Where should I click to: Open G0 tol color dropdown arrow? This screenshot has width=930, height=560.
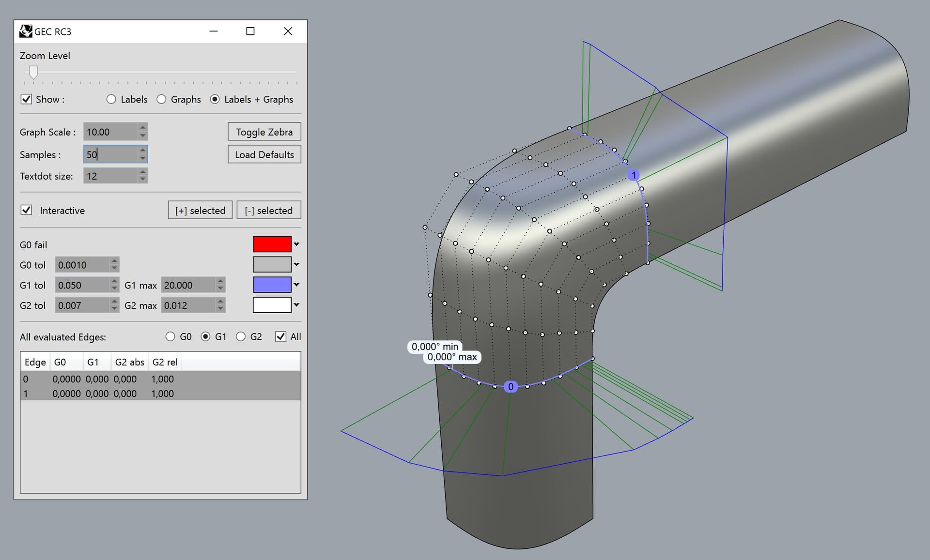[296, 265]
